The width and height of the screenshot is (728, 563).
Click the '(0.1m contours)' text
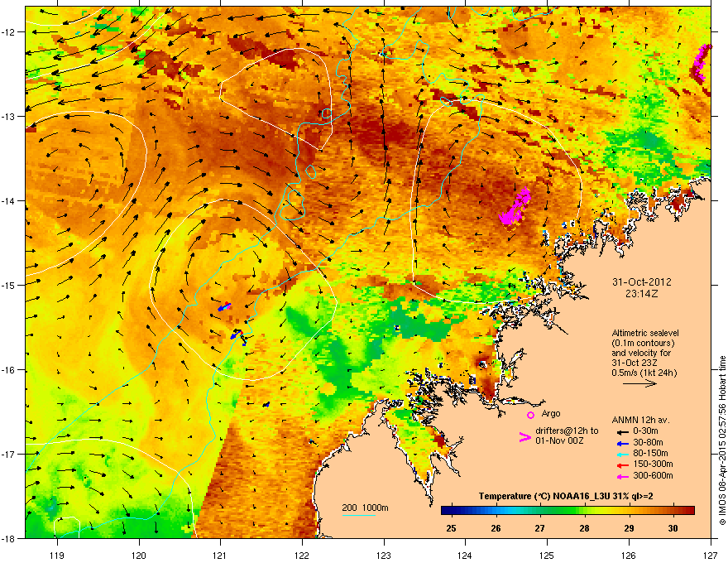point(643,344)
